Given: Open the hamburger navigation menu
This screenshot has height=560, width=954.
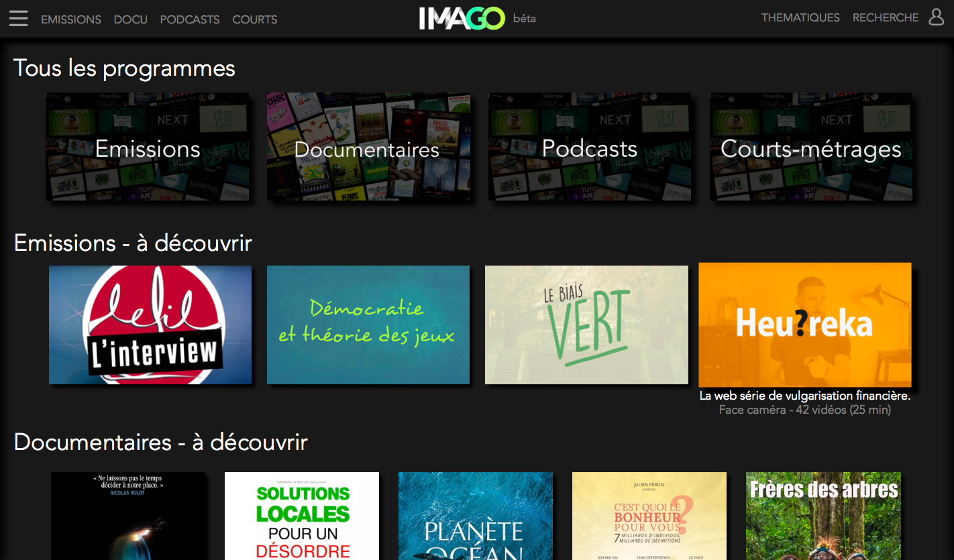Looking at the screenshot, I should pos(18,18).
